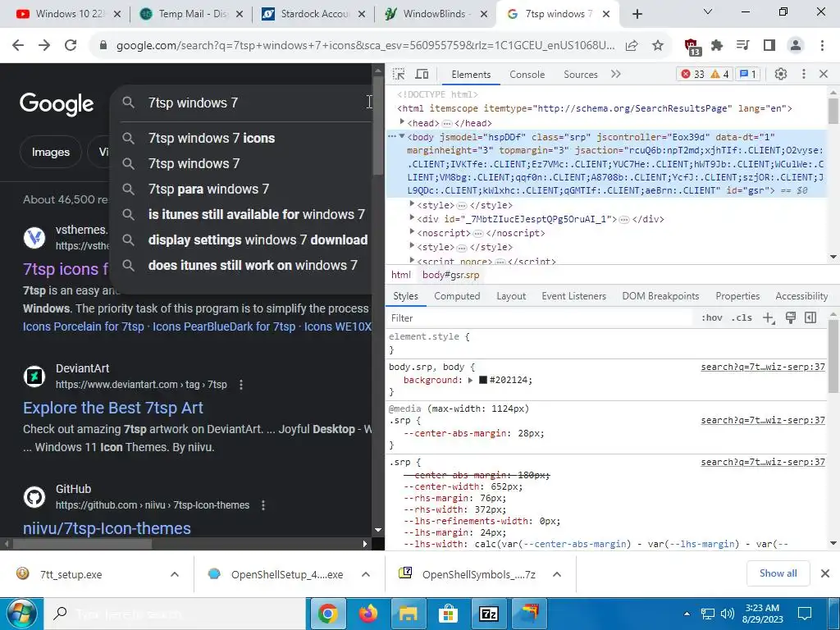Open the 7tt_setup.exe download options arrow

175,574
